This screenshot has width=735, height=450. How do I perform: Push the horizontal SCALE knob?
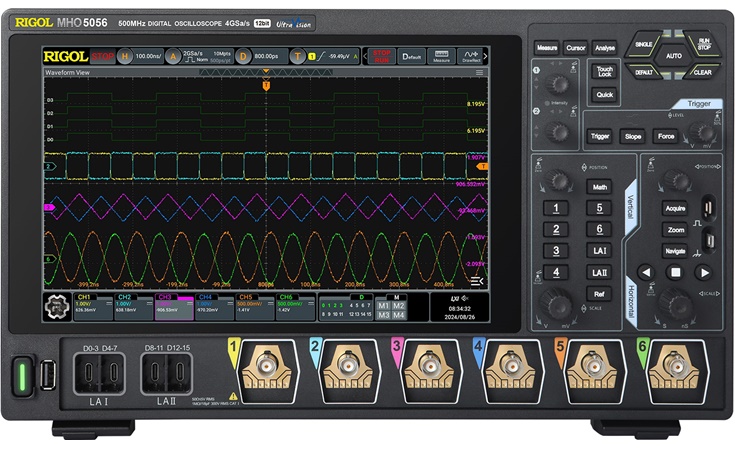[675, 304]
